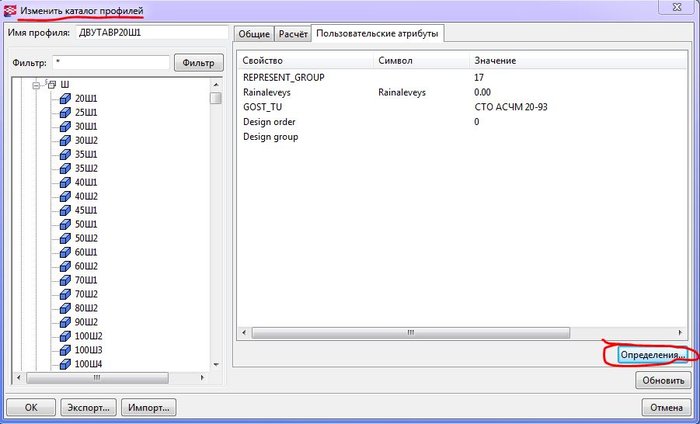Select the Rainaleveys property row
Image resolution: width=700 pixels, height=424 pixels.
(462, 92)
